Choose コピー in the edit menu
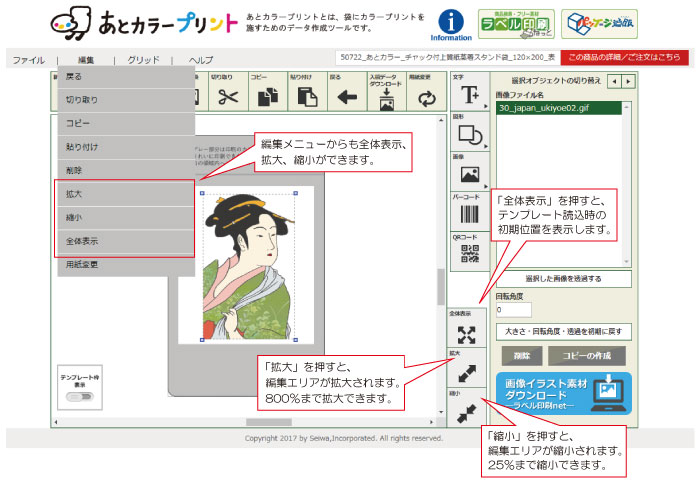Image resolution: width=700 pixels, height=480 pixels. coord(126,124)
